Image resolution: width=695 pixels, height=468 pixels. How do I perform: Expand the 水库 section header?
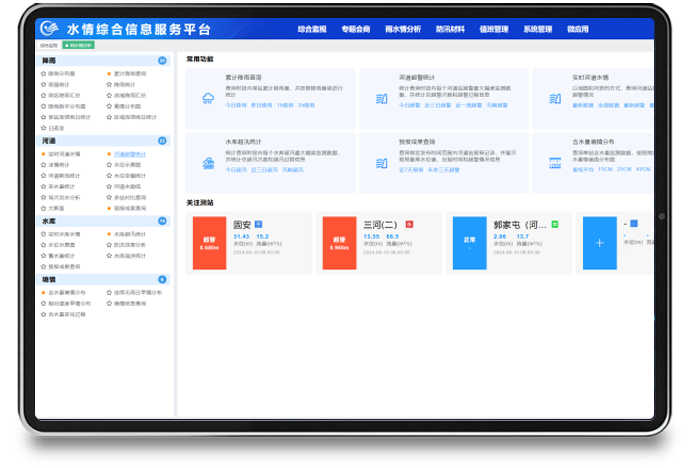(102, 221)
